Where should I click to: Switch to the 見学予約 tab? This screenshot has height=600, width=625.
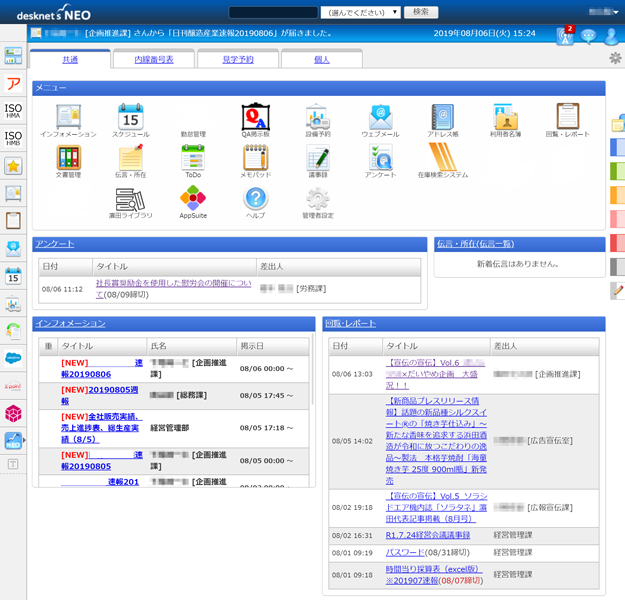[237, 60]
